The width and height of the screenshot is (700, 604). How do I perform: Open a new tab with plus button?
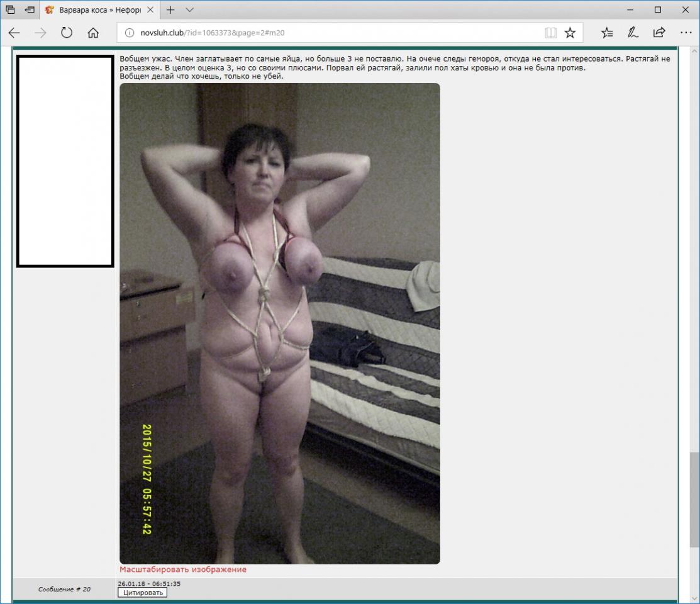pyautogui.click(x=170, y=10)
